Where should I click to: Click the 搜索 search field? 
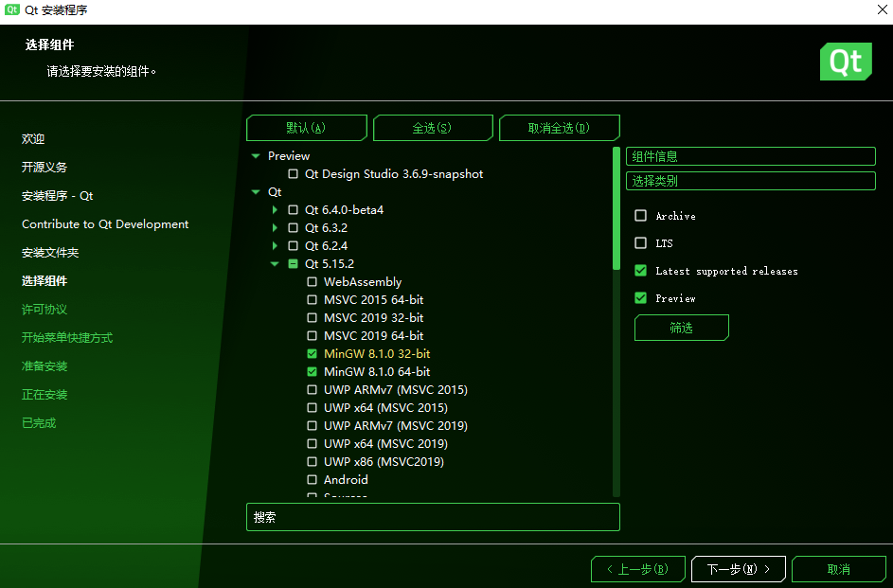[433, 517]
